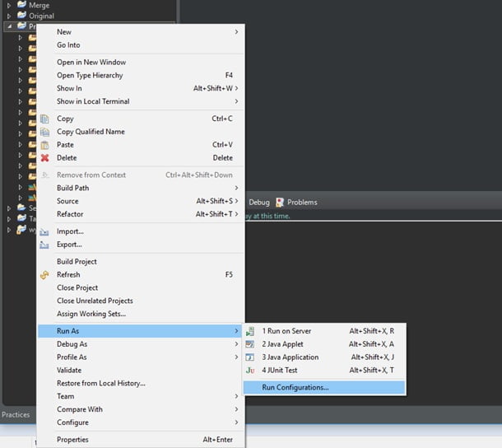Choose Open in New Window
The height and width of the screenshot is (448, 502).
click(141, 62)
